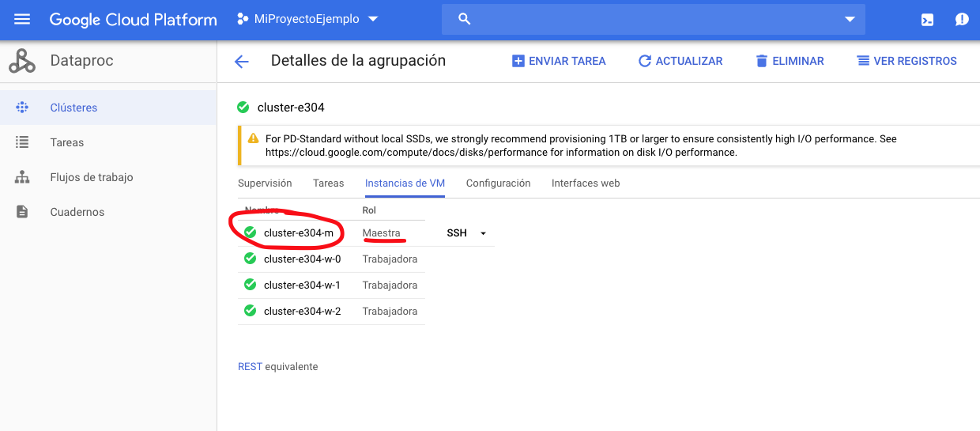Click the PD-Standard disk performance warning text
Screen dimensions: 980x431
pyautogui.click(x=581, y=146)
